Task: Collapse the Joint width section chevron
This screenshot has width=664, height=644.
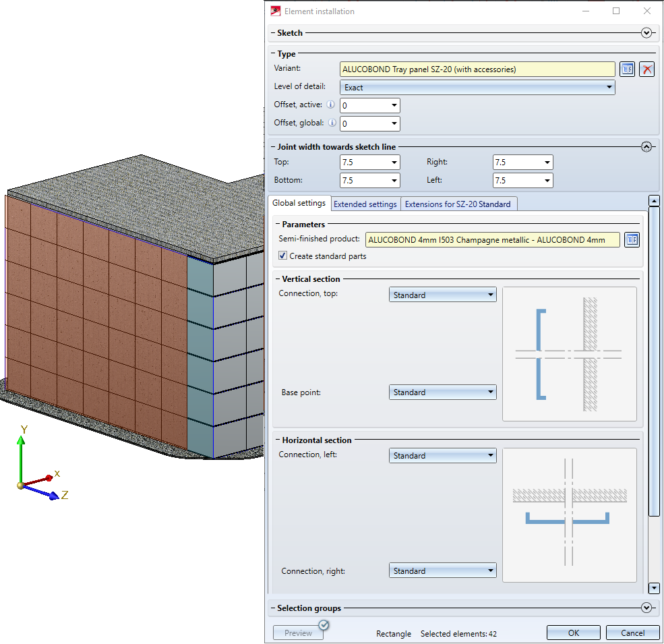Action: (646, 147)
